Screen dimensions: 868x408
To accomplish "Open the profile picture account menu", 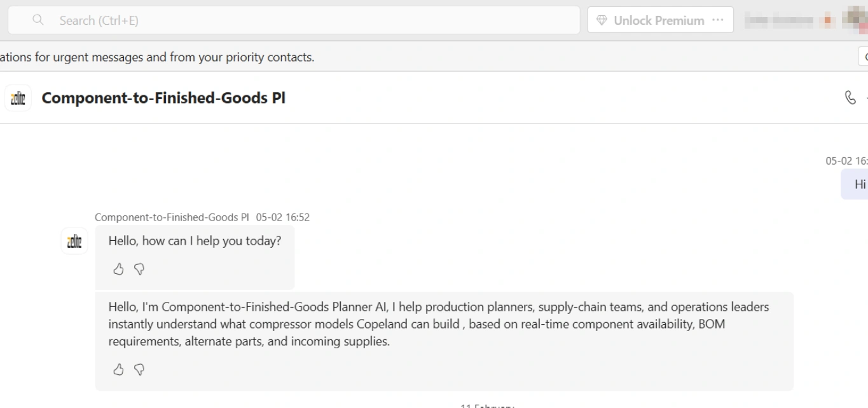I will (858, 19).
